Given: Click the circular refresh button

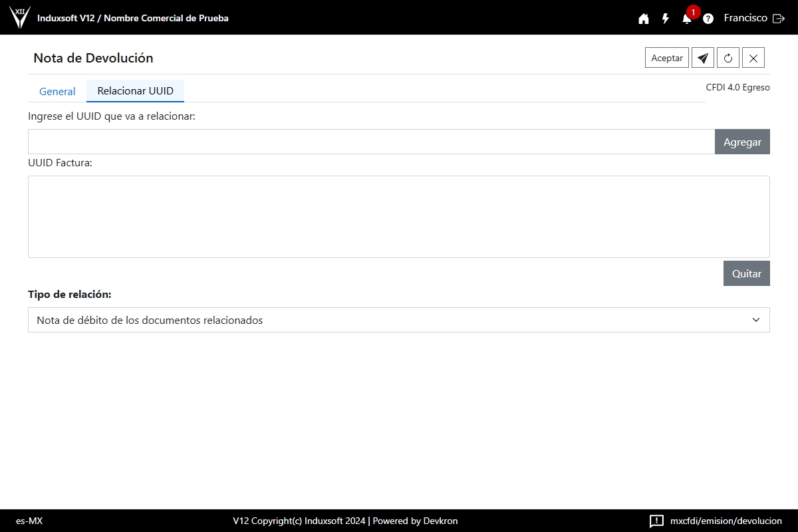Looking at the screenshot, I should (x=728, y=58).
